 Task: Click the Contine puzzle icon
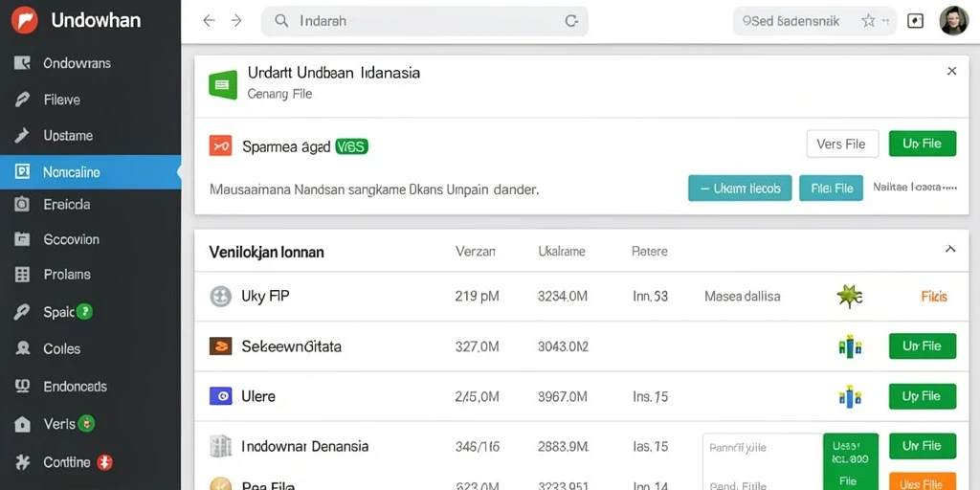click(23, 462)
